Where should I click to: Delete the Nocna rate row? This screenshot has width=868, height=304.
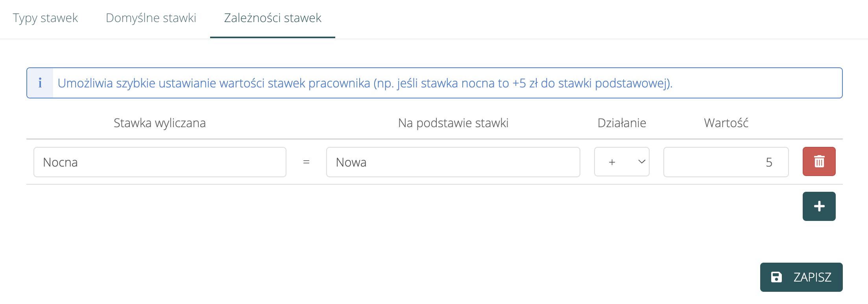coord(819,161)
